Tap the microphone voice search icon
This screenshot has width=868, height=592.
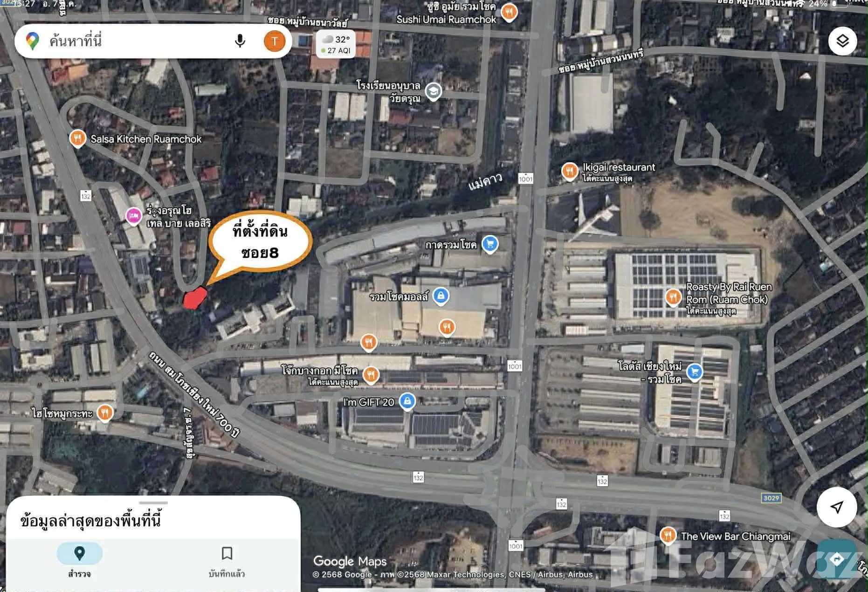point(240,41)
